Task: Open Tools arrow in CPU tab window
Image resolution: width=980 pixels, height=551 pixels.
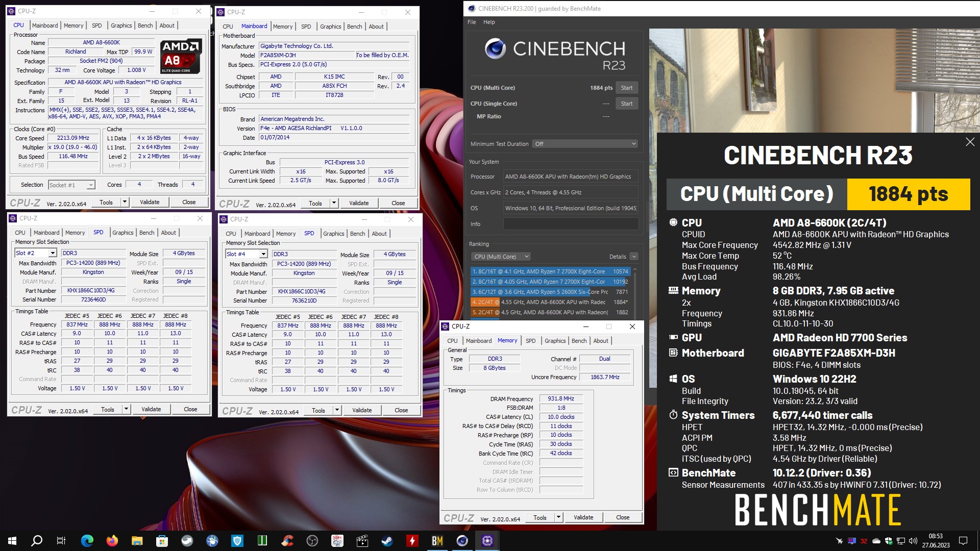Action: (x=125, y=202)
